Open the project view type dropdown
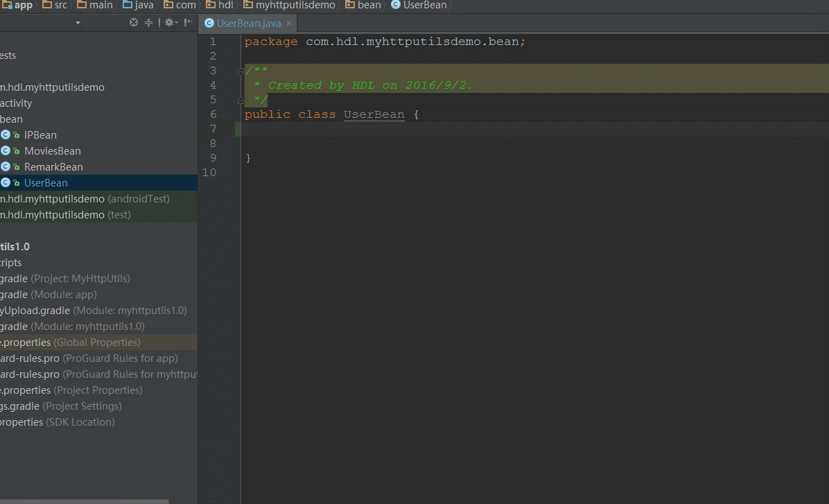This screenshot has width=829, height=504. pyautogui.click(x=78, y=23)
